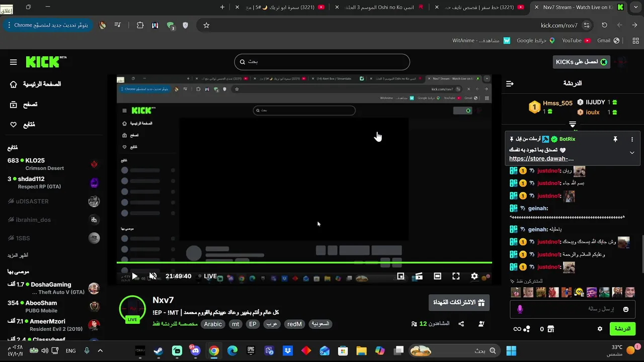Collapse the chat panel
This screenshot has height=362, width=644.
coord(510,83)
